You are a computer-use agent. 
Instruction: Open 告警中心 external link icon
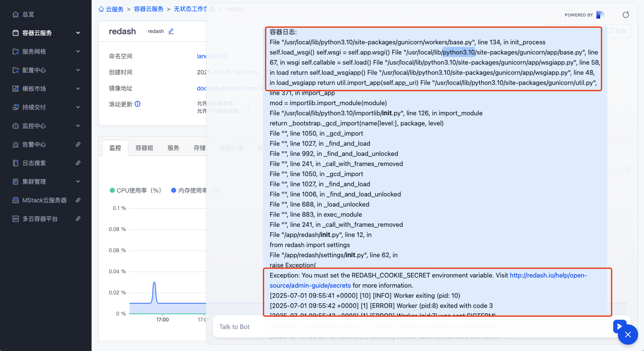(x=78, y=144)
